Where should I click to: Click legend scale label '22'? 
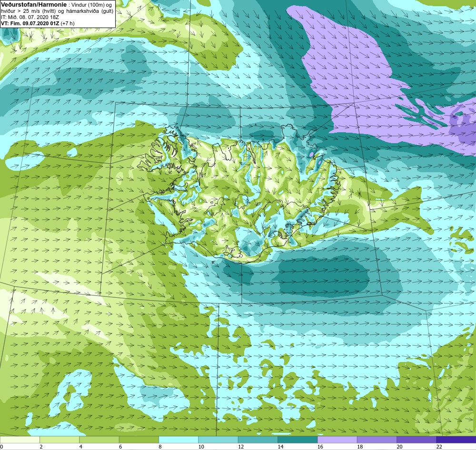click(439, 446)
